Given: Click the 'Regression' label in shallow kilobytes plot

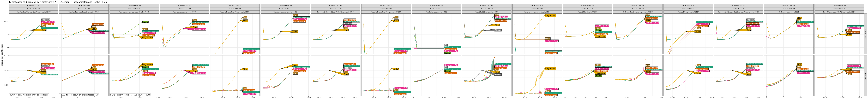Looking at the screenshot, I should (550, 15).
